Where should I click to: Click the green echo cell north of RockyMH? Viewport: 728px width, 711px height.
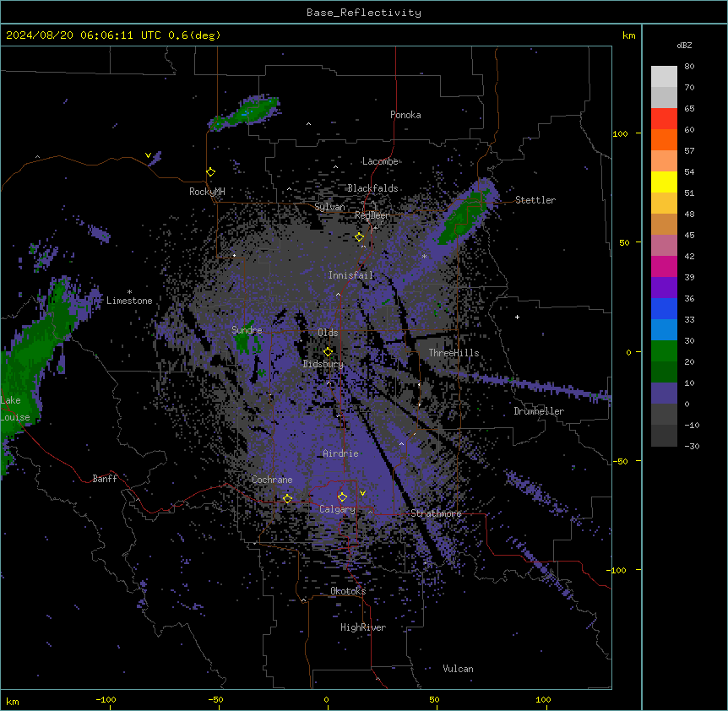pyautogui.click(x=246, y=113)
